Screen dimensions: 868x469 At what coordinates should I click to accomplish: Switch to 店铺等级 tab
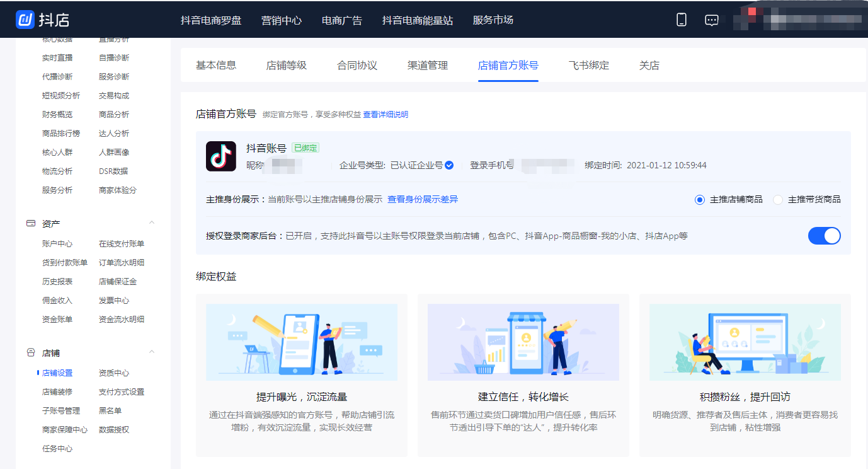coord(287,65)
